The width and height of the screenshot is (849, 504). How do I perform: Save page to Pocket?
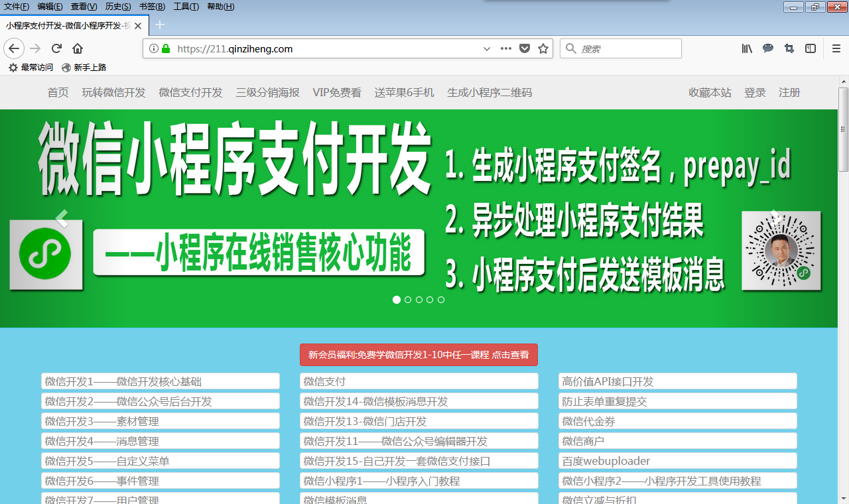(525, 48)
